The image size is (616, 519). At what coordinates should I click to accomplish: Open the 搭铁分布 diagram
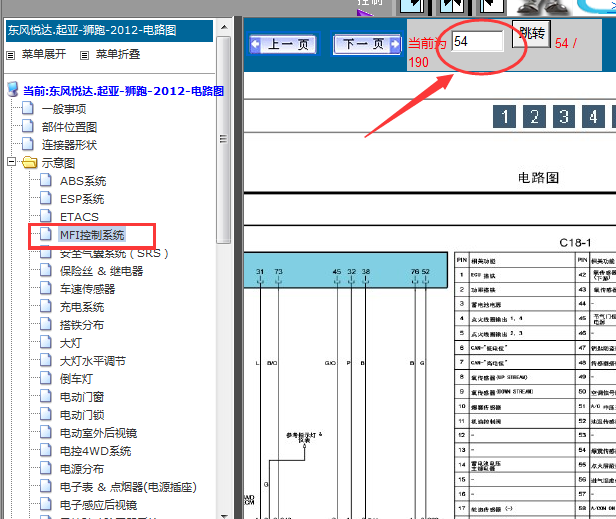(x=82, y=325)
